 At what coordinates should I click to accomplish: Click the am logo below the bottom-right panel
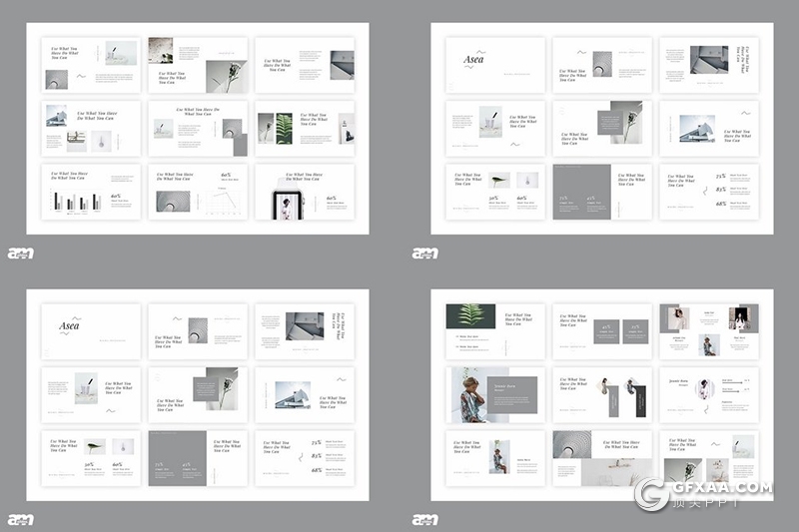424,519
